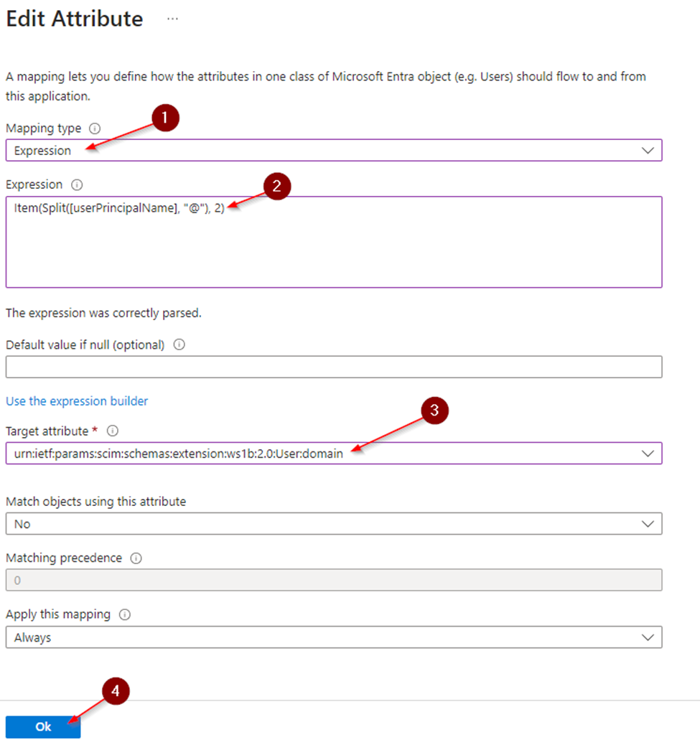Click info icon beside Expression label
Image resolution: width=700 pixels, height=745 pixels.
[78, 184]
